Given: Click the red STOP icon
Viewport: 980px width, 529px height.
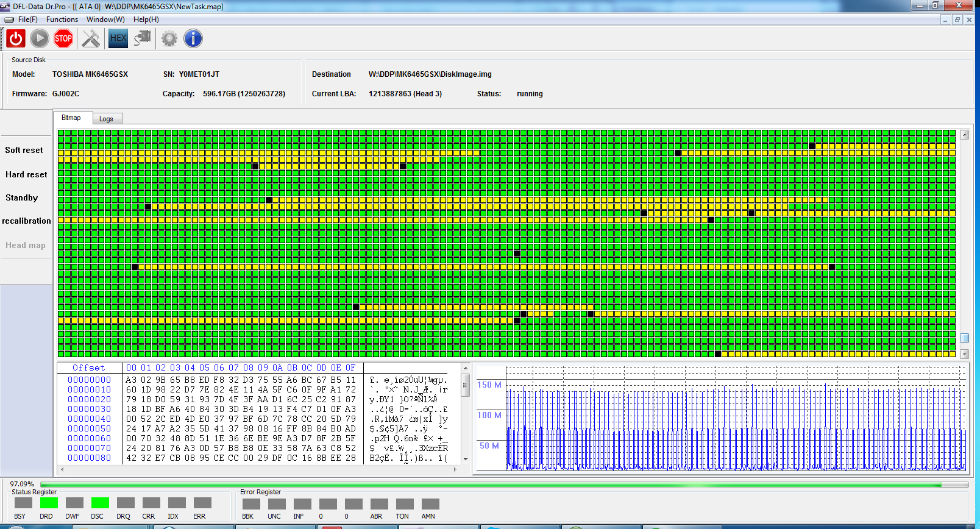Looking at the screenshot, I should (x=63, y=39).
